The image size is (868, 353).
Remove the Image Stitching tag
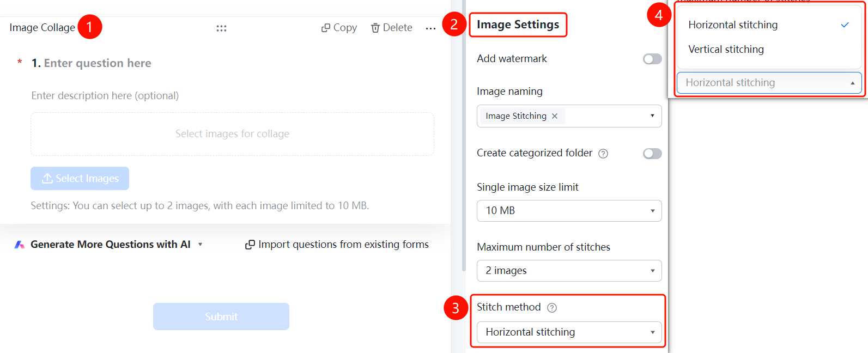[555, 116]
